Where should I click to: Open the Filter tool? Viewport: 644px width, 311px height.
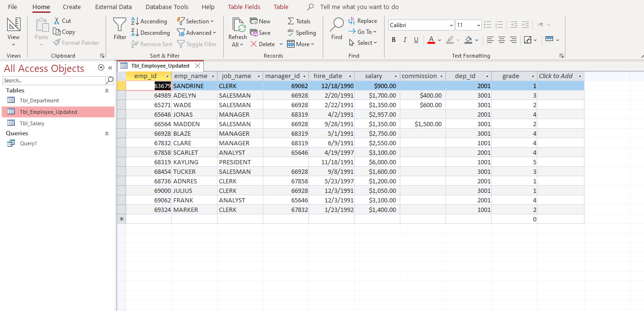119,29
